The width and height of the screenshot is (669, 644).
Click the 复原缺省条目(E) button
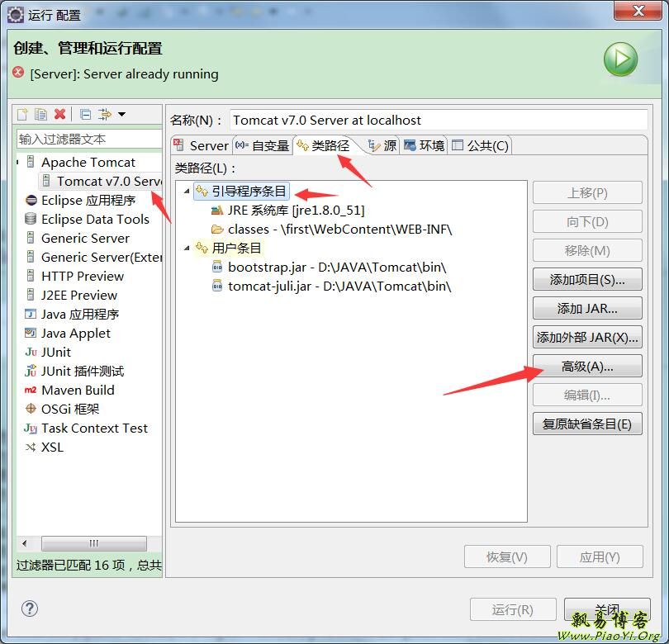587,424
